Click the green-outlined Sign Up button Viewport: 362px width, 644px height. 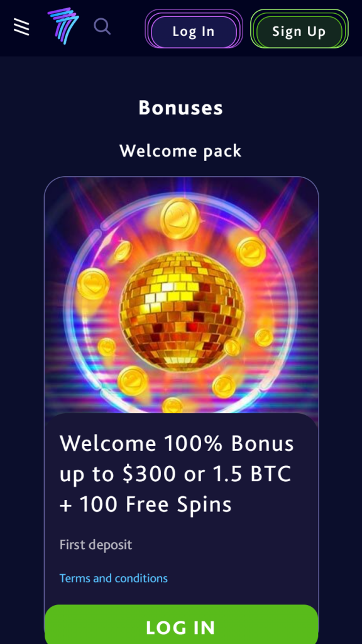[x=299, y=31]
